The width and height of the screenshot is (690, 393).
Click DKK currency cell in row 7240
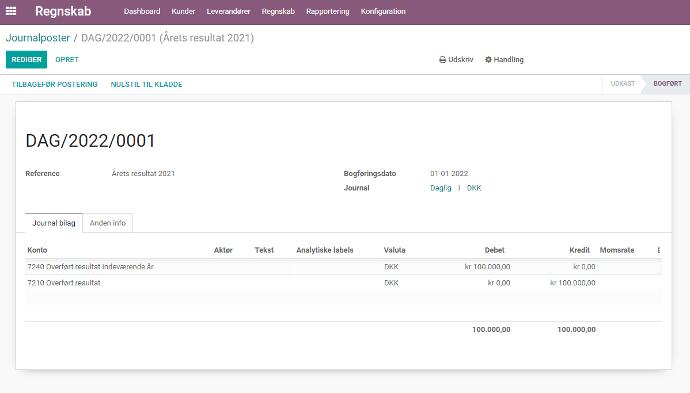(391, 267)
